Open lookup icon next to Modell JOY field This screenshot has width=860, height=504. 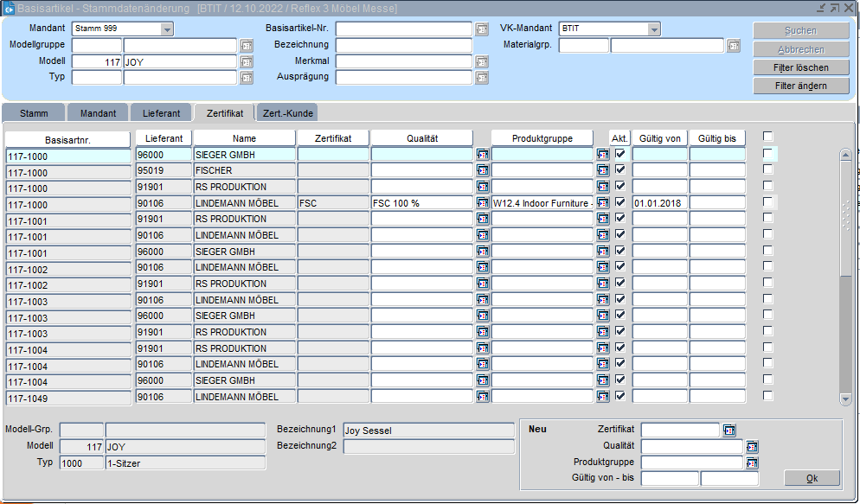pos(247,62)
